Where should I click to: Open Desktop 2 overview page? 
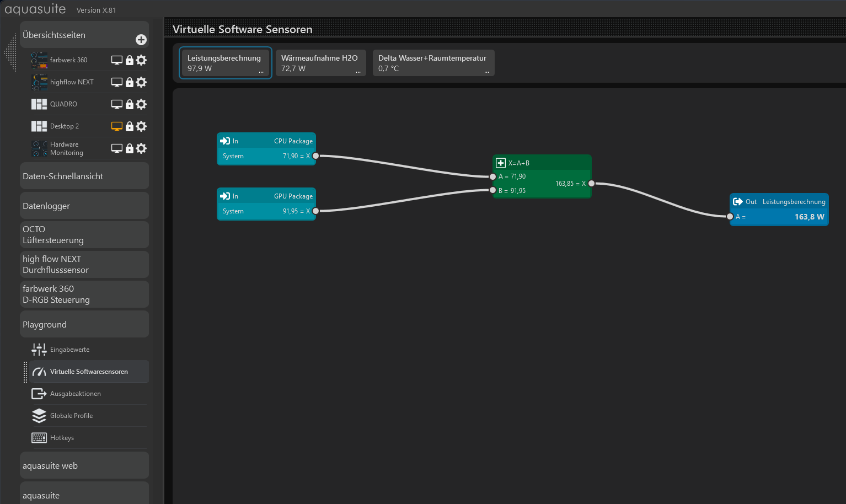pyautogui.click(x=65, y=126)
